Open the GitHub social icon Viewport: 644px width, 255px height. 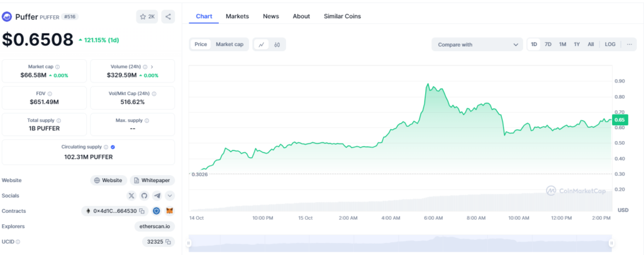click(x=144, y=196)
